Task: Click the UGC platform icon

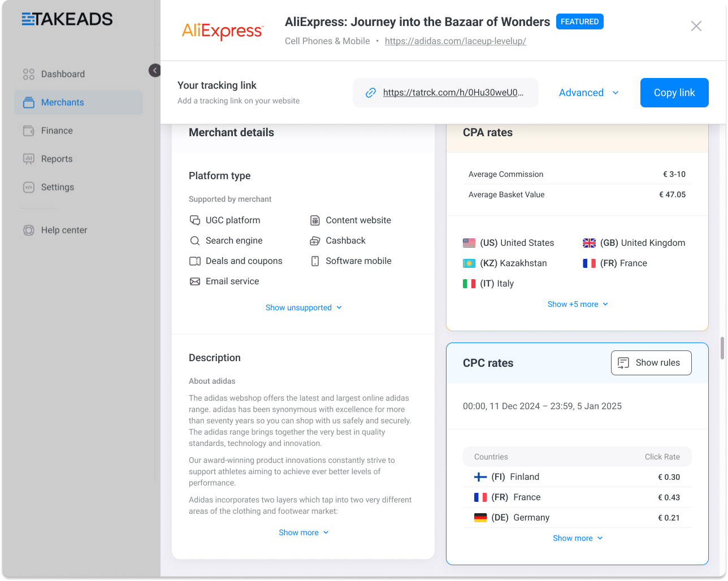Action: click(x=195, y=220)
